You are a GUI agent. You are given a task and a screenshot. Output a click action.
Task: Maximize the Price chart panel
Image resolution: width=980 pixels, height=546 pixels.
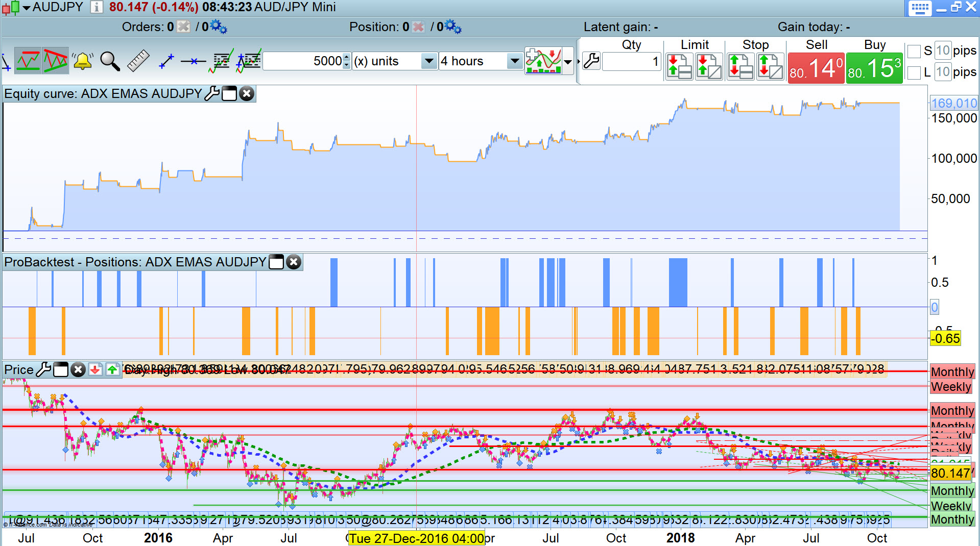click(61, 369)
